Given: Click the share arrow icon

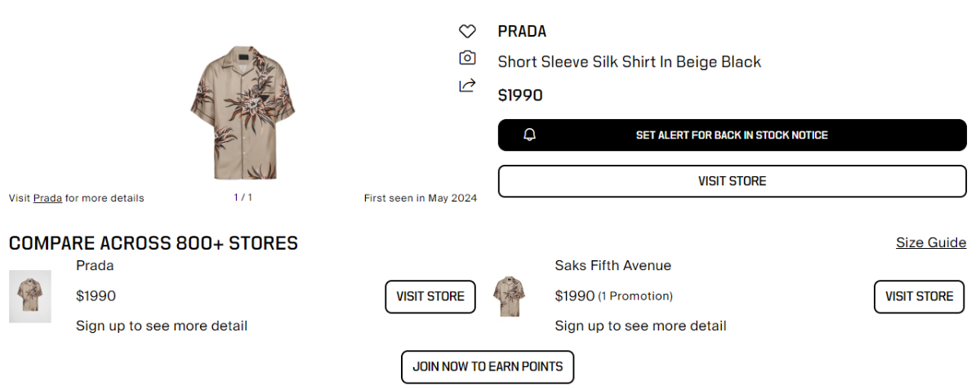Looking at the screenshot, I should [x=466, y=85].
